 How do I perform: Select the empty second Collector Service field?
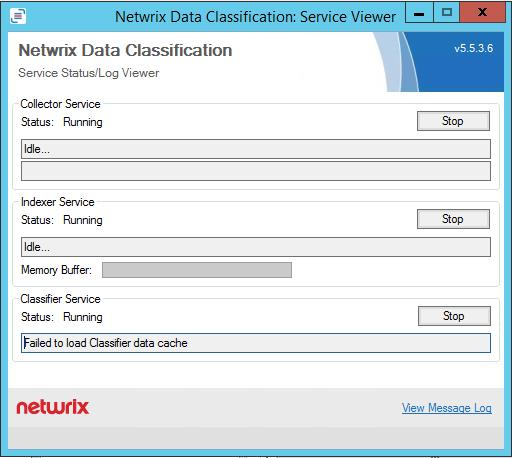click(x=256, y=171)
